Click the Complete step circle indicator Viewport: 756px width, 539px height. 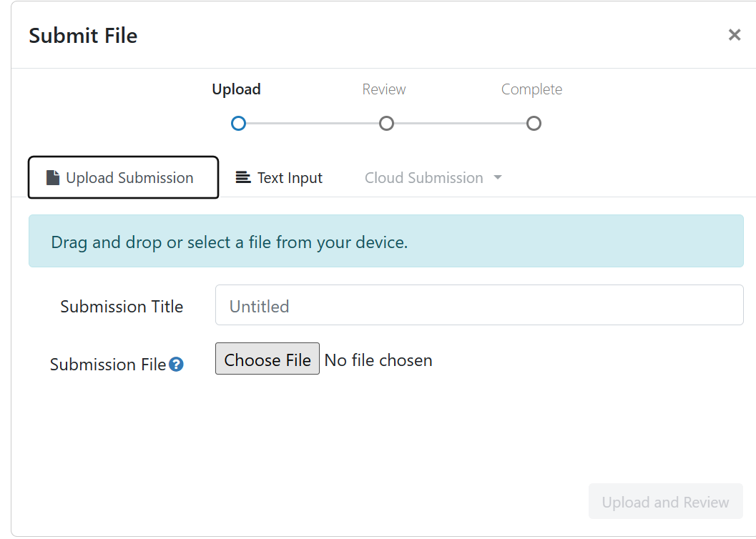pos(534,124)
